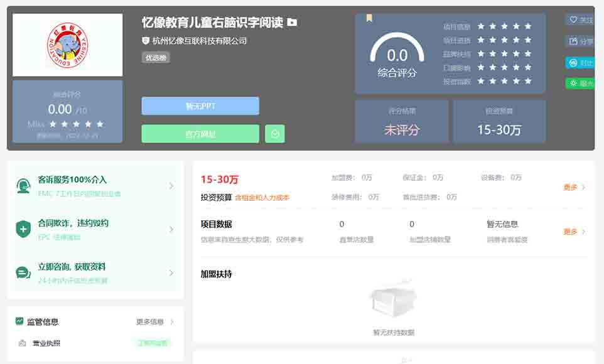Click 更多信息 link in 监管信息 panel
The image size is (604, 364).
click(x=150, y=321)
